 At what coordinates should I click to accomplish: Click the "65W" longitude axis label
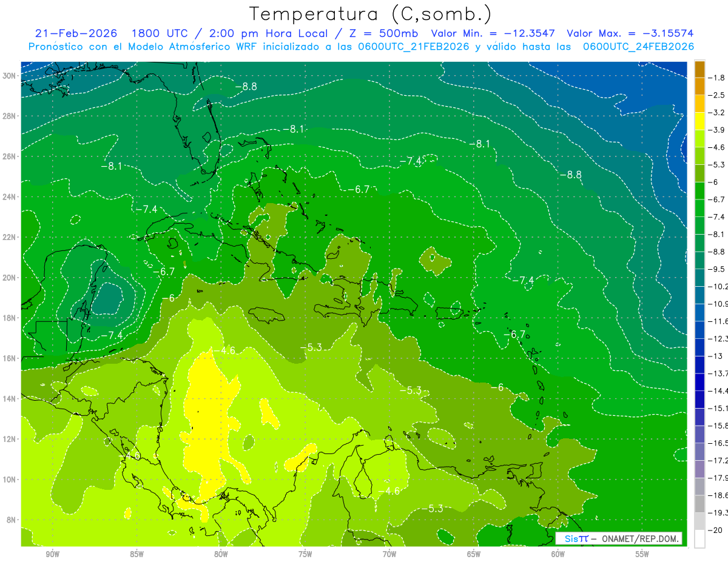pos(474,554)
